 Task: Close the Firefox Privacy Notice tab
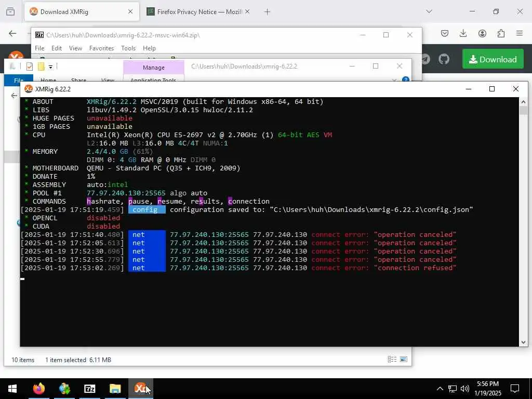click(247, 12)
